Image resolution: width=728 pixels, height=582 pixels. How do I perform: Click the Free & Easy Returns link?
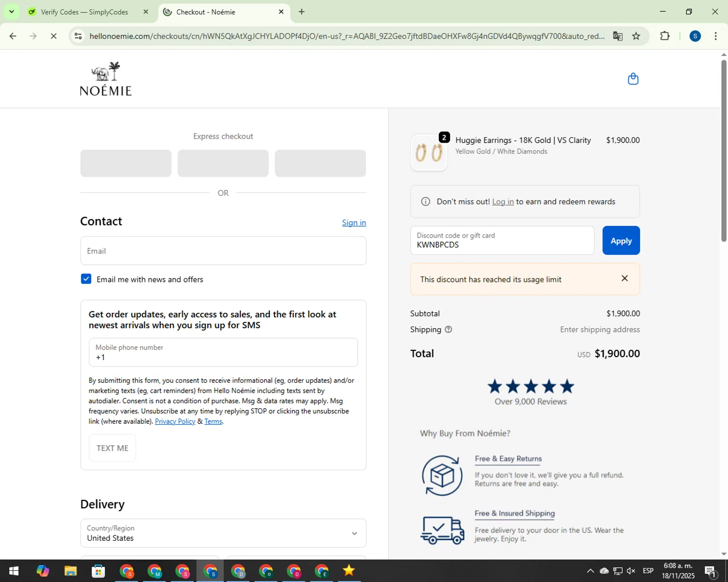(x=508, y=459)
